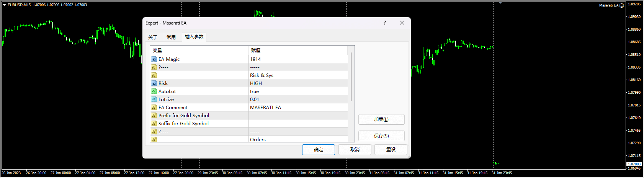644x178 pixels.
Task: Click the 重设 reset button
Action: coord(391,150)
